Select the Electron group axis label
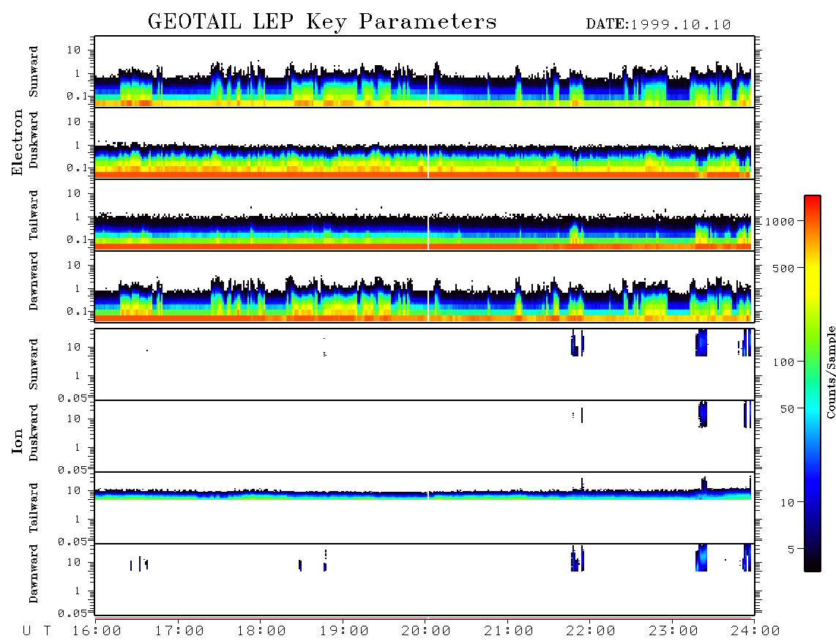 coord(17,143)
